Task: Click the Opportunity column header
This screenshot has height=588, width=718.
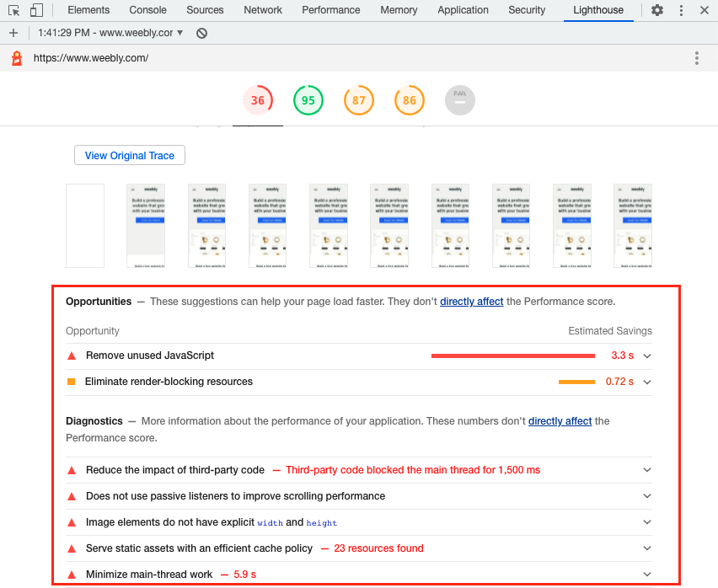Action: pyautogui.click(x=93, y=331)
